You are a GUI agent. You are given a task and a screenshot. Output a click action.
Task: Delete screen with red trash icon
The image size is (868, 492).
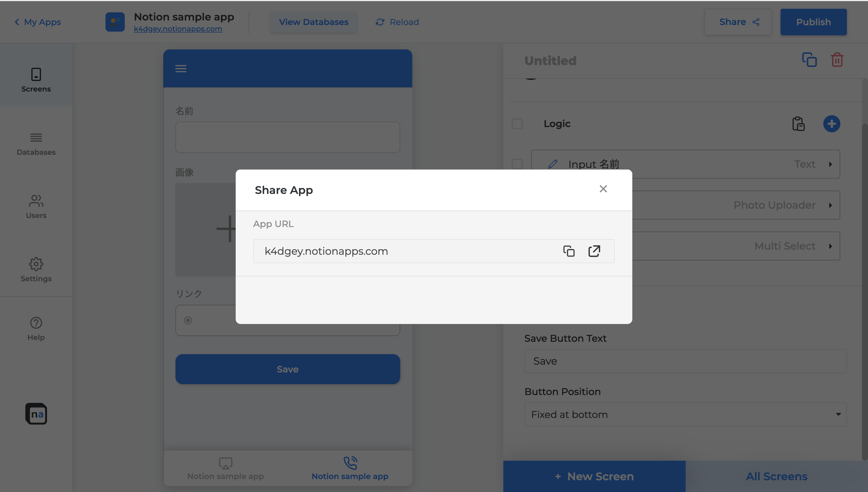(837, 60)
